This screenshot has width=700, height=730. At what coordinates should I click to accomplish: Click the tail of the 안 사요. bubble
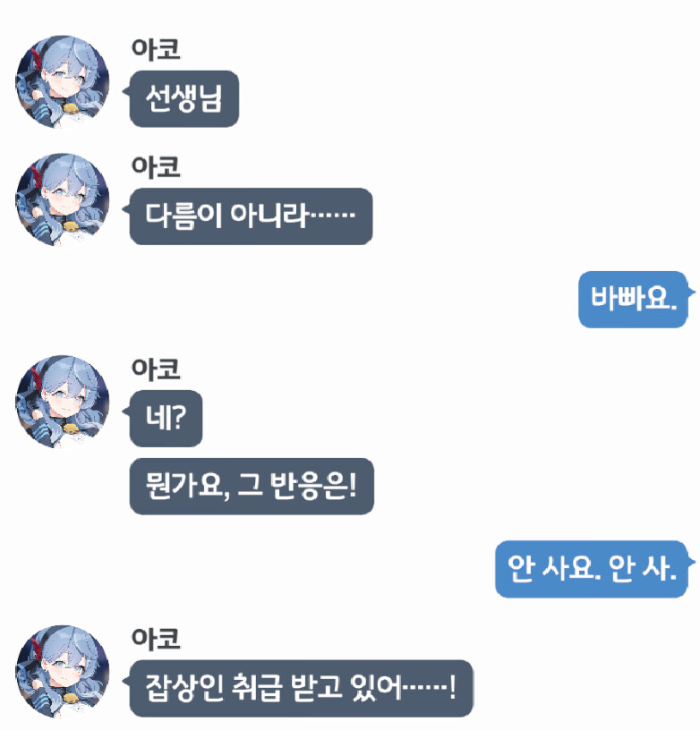tap(692, 562)
